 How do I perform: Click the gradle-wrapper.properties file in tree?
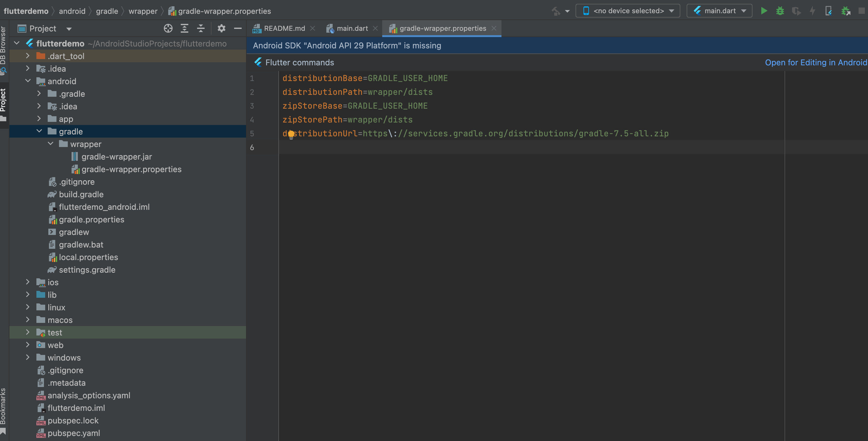click(x=131, y=169)
